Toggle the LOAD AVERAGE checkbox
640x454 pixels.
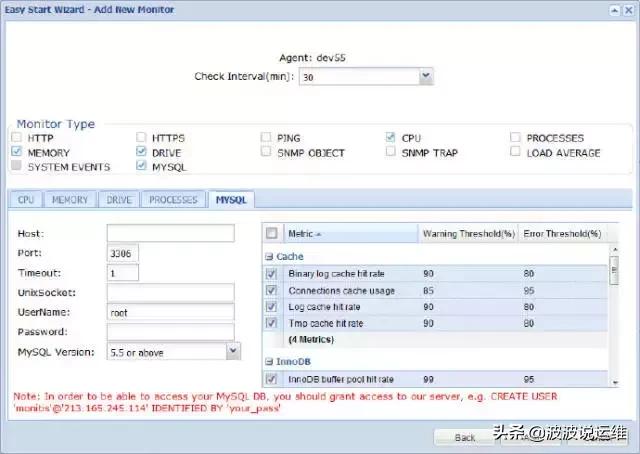516,153
